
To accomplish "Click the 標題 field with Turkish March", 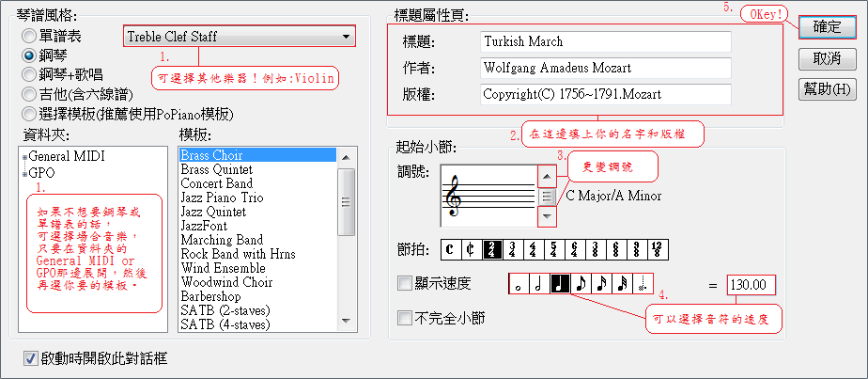I will (x=606, y=42).
